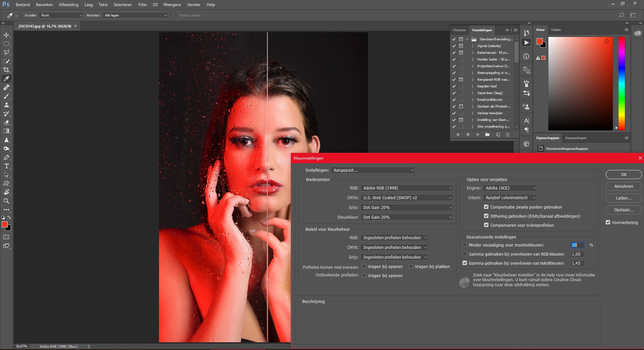
Task: Open the Instellingen dropdown showing Aangepast
Action: [x=372, y=170]
